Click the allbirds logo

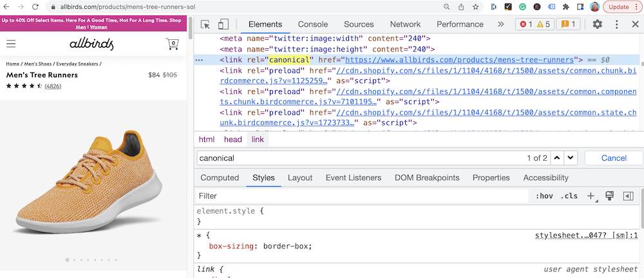pyautogui.click(x=91, y=44)
